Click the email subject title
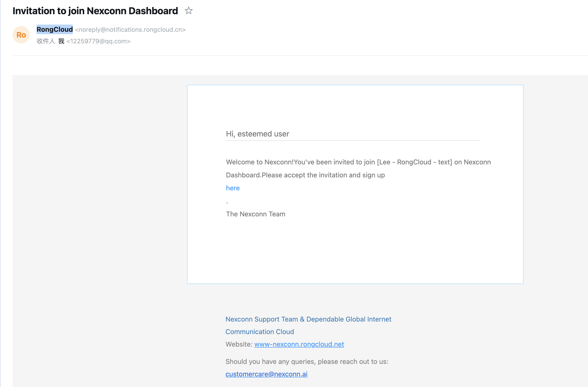The image size is (588, 387). click(95, 11)
